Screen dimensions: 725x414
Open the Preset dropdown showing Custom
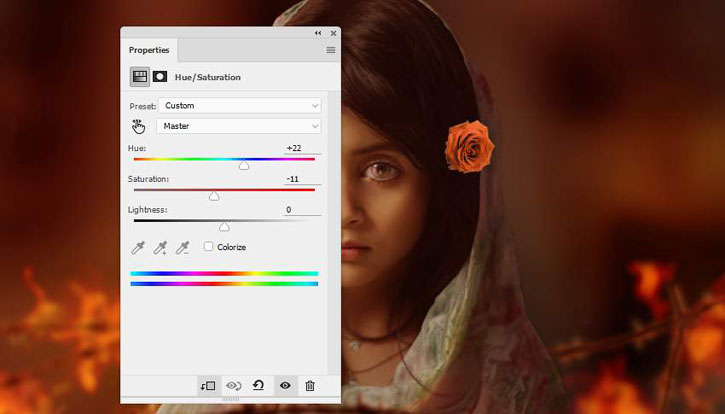(240, 105)
